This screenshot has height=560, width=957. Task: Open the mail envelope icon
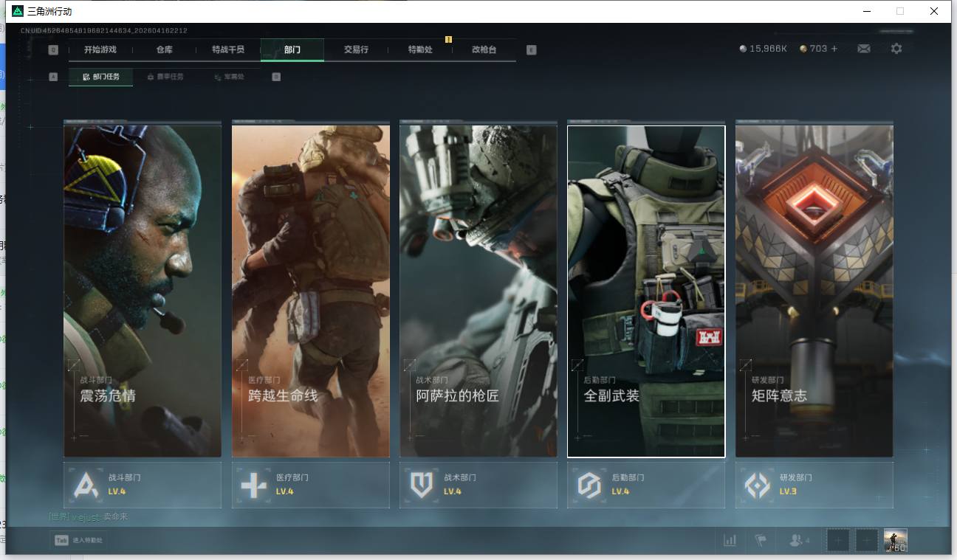(863, 49)
